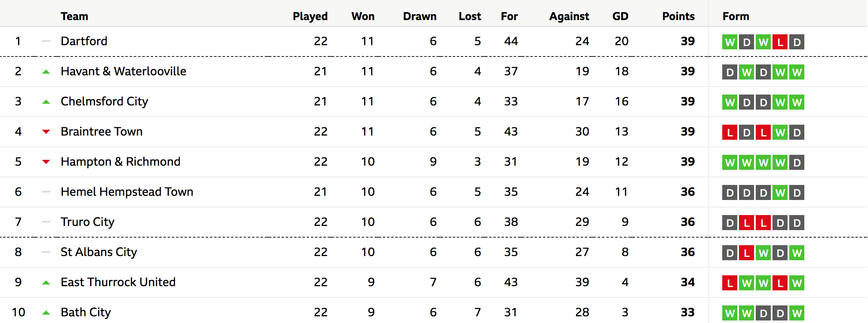Click Braintree Town's red down arrow
The width and height of the screenshot is (868, 323).
46,132
